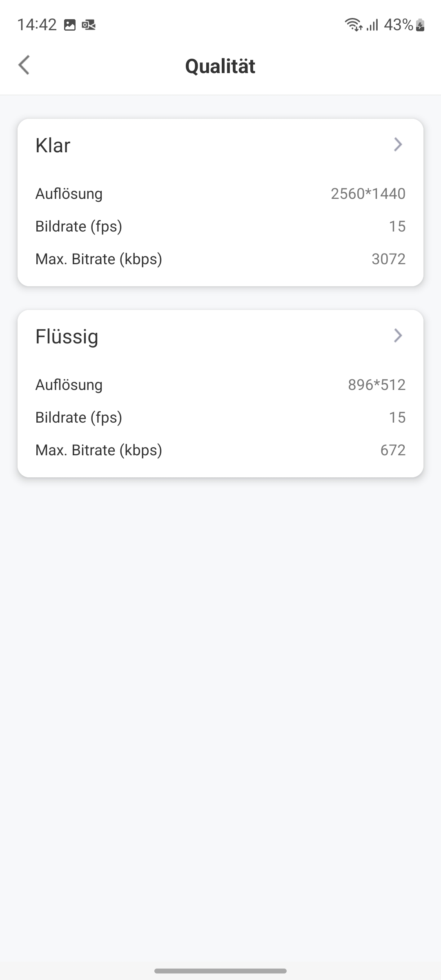The image size is (441, 980).
Task: Select the Klar quality heading
Action: click(x=53, y=145)
